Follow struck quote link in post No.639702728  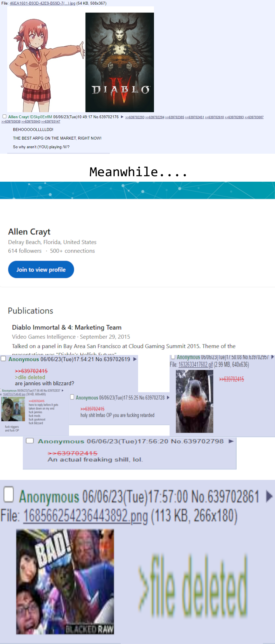(92, 409)
